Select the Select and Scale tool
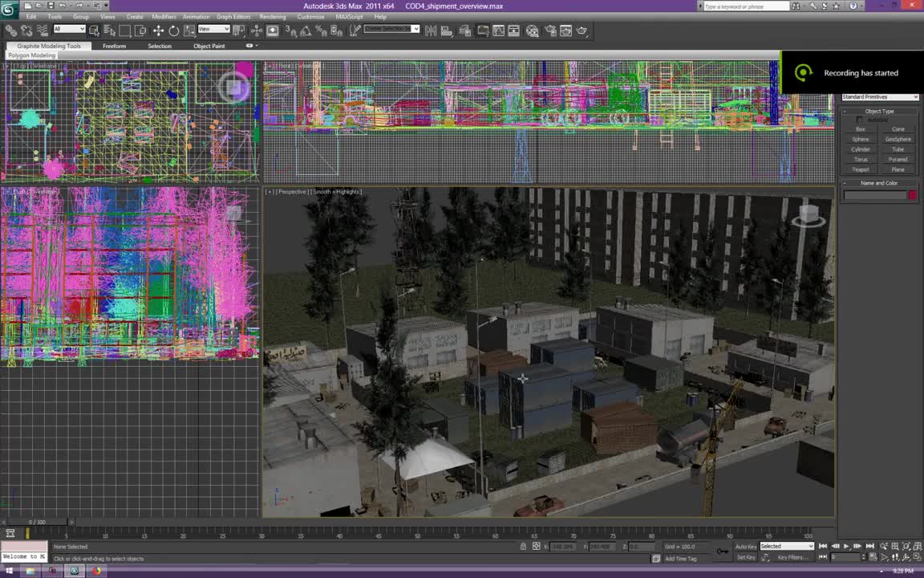The image size is (924, 578). coord(188,31)
